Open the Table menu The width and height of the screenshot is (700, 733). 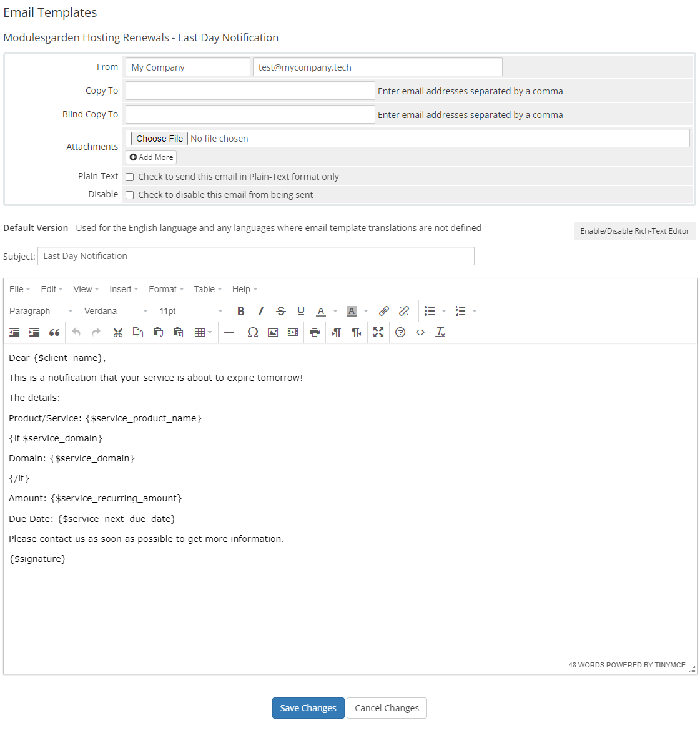tap(207, 289)
